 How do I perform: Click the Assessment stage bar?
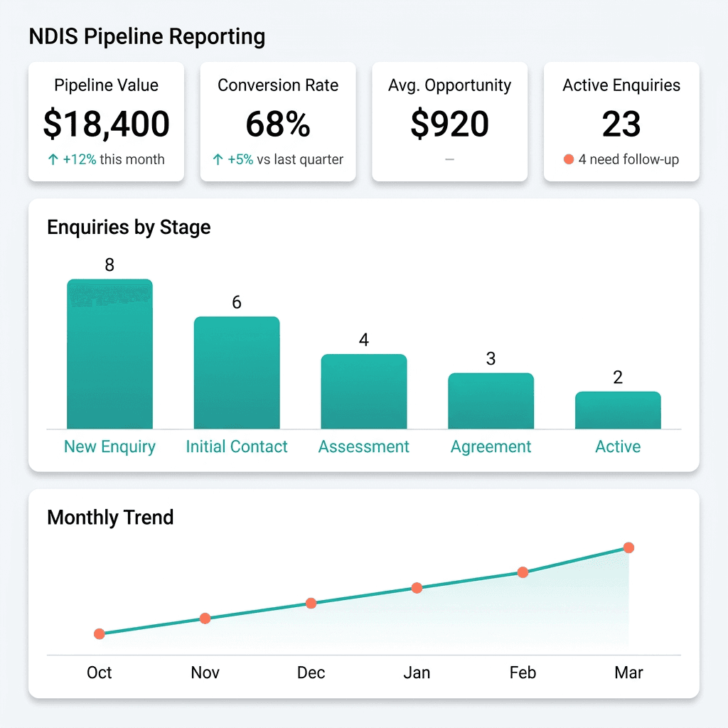364,391
